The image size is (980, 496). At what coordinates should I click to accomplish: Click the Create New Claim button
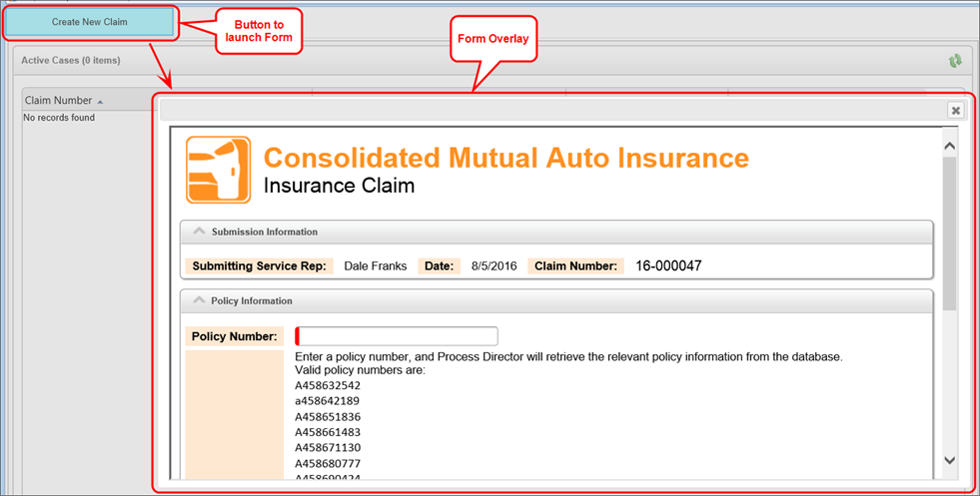[x=90, y=22]
